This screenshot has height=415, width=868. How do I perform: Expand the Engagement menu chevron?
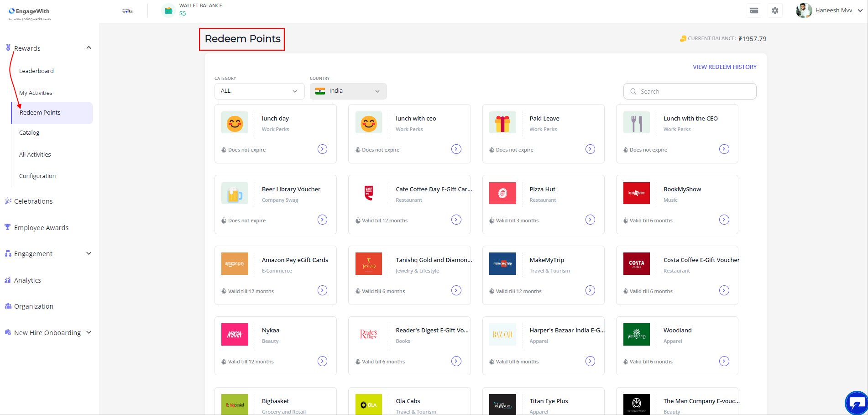point(89,253)
